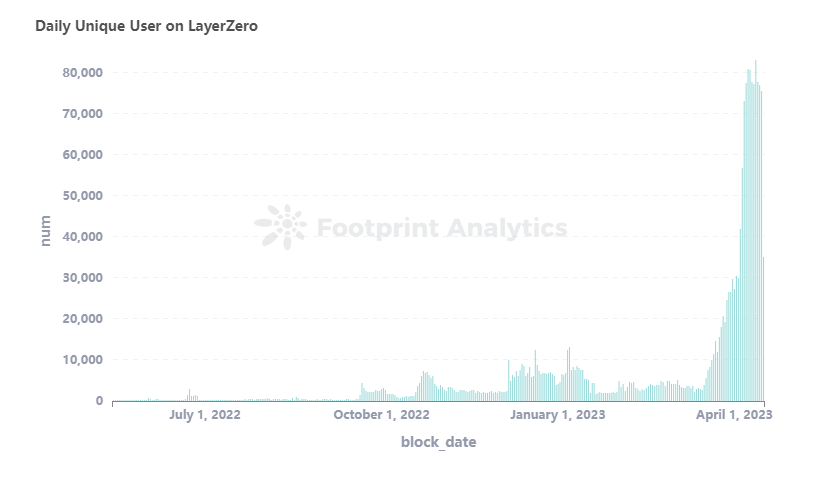Select the y-axis label 'num'
Viewport: 816px width, 477px height.
[x=44, y=232]
